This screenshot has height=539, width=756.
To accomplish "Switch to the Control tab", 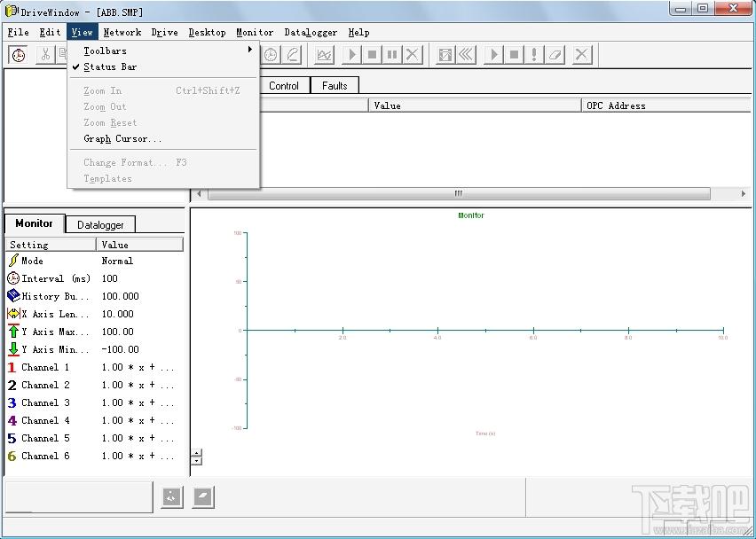I will click(284, 86).
